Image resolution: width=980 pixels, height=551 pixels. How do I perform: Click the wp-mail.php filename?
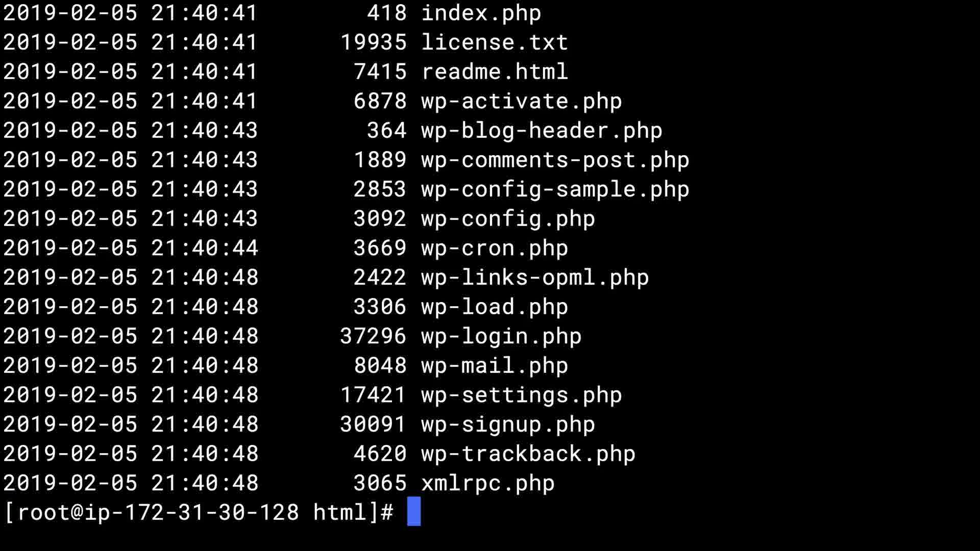494,366
